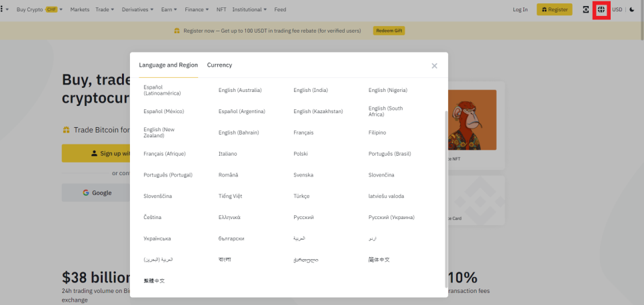Open the Earn dropdown
The width and height of the screenshot is (644, 305).
pyautogui.click(x=169, y=9)
